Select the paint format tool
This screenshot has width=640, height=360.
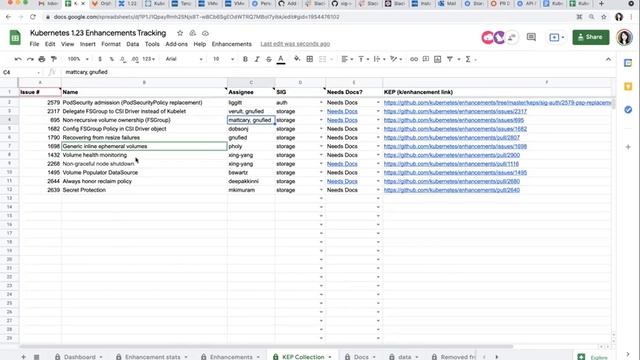point(53,59)
